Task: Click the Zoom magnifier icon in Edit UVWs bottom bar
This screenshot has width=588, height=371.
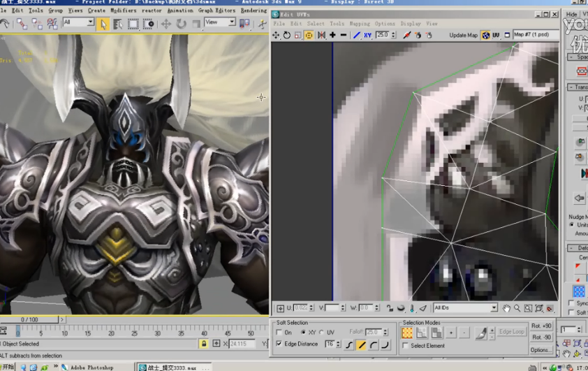Action: tap(517, 308)
